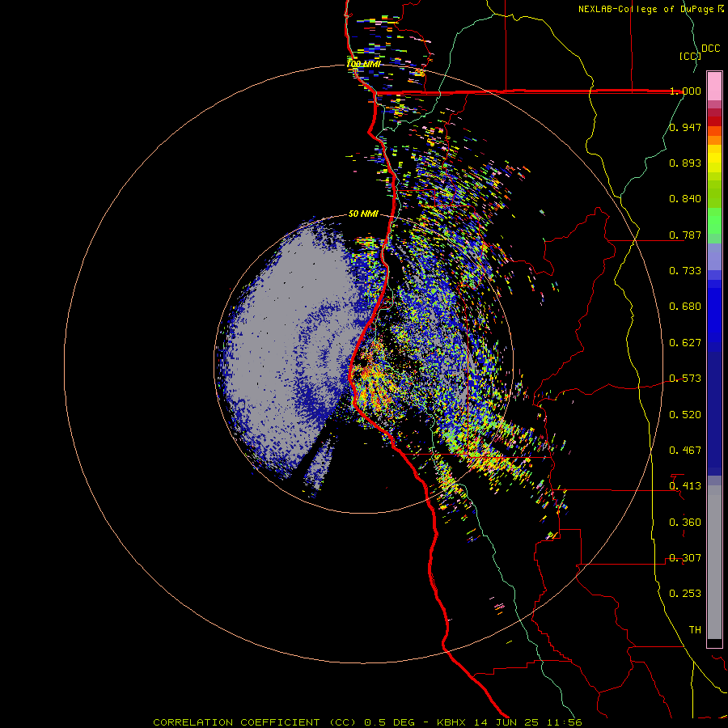The height and width of the screenshot is (728, 728).
Task: Pick the orange segment of the color bar
Action: click(x=714, y=140)
